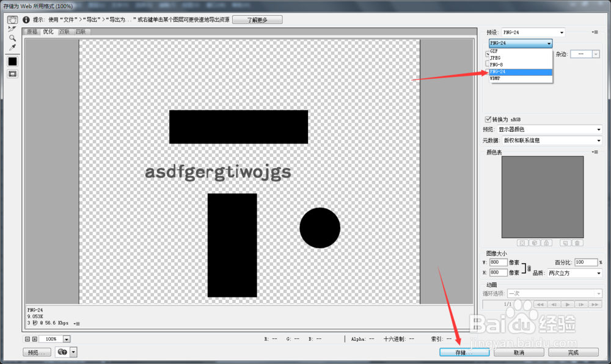Click the H height input field
The image size is (611, 364).
click(x=499, y=272)
